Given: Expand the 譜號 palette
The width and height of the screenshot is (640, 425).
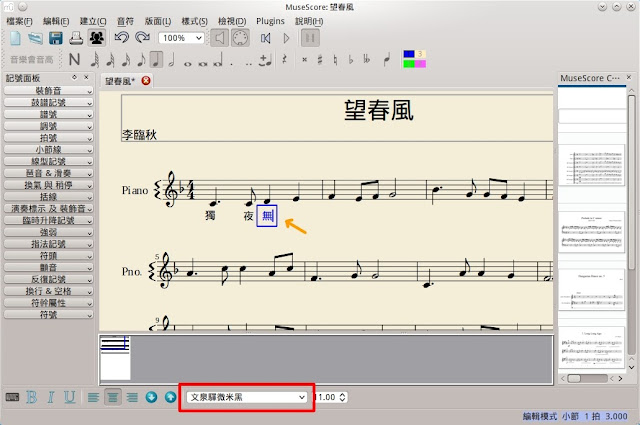Looking at the screenshot, I should [x=49, y=114].
